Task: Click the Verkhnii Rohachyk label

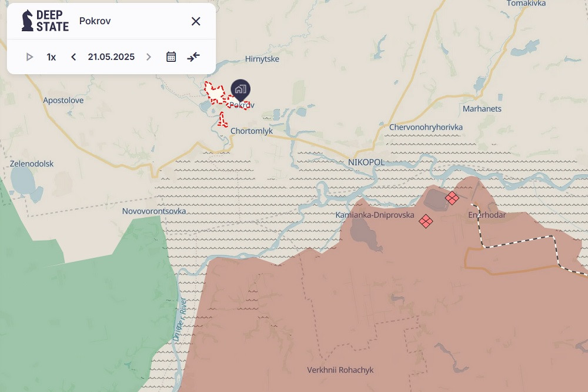Action: pos(340,370)
